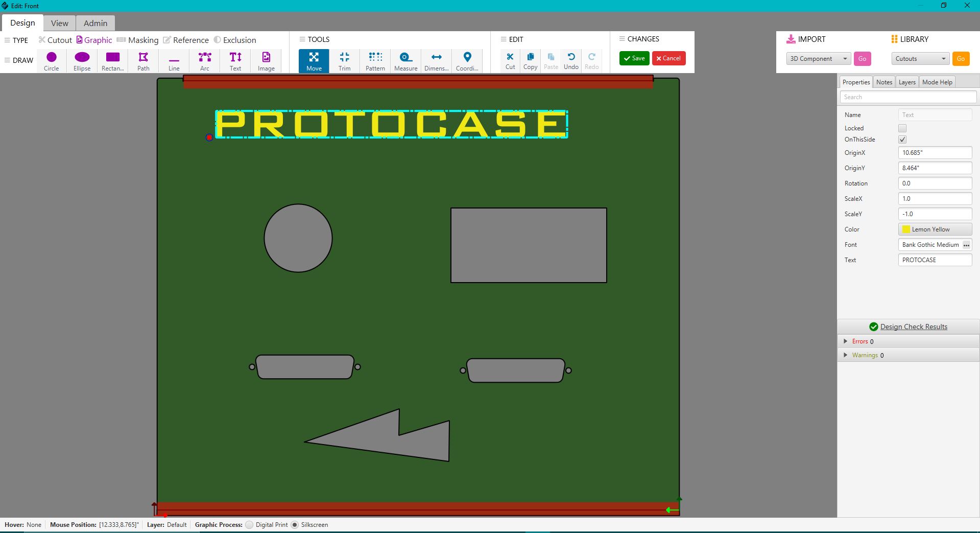980x533 pixels.
Task: Select the Circle draw tool
Action: 52,61
